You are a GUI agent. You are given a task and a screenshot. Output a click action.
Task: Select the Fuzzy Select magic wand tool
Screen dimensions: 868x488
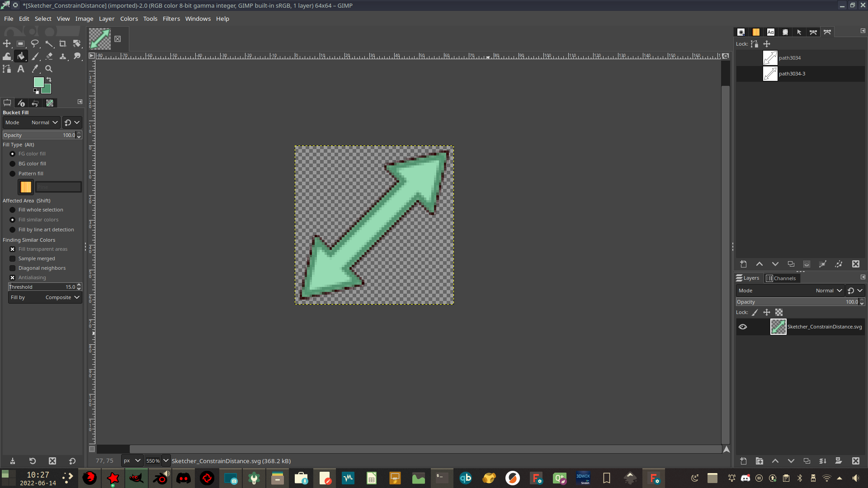click(x=49, y=43)
